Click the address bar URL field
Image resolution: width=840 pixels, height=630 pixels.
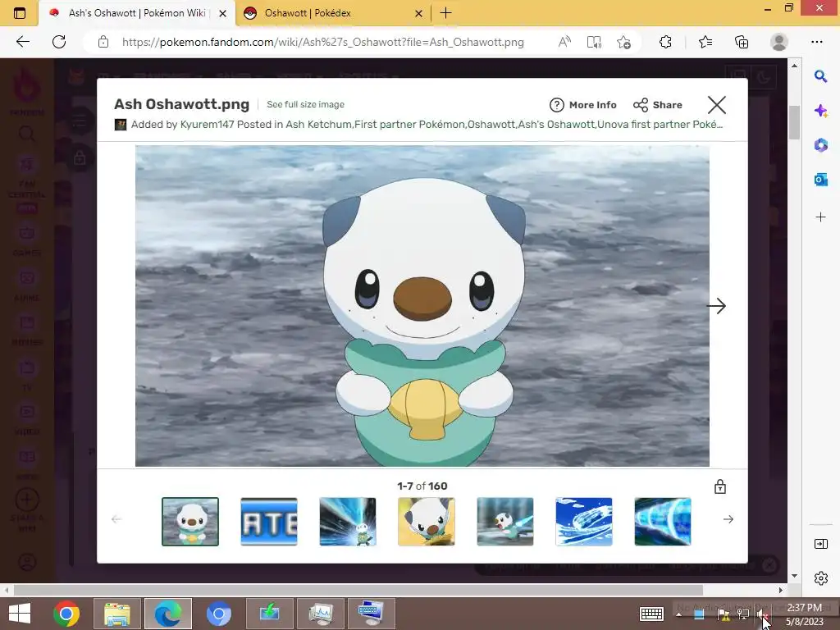point(323,42)
